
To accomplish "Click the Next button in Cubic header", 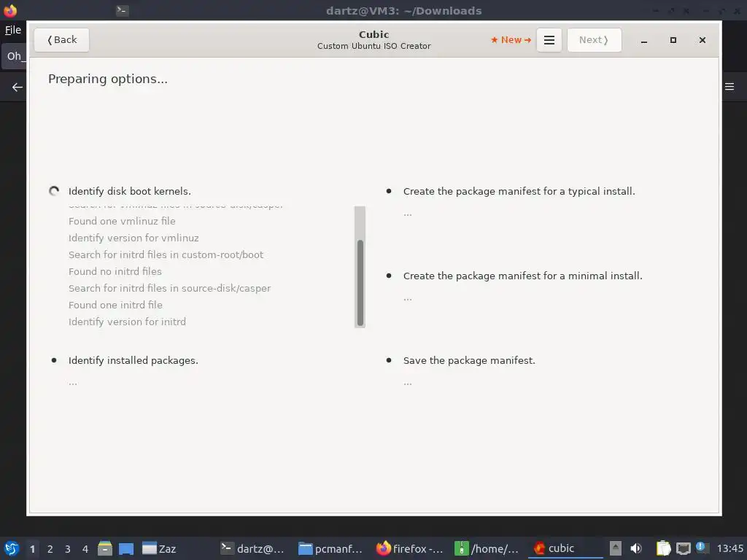I will [594, 40].
